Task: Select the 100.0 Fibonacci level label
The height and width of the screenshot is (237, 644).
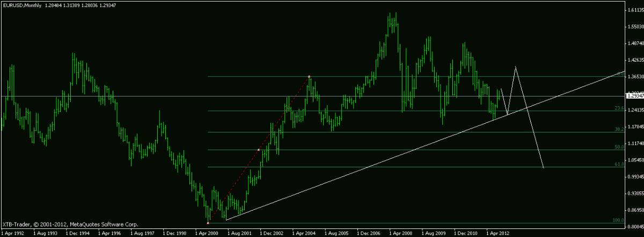Action: 617,220
